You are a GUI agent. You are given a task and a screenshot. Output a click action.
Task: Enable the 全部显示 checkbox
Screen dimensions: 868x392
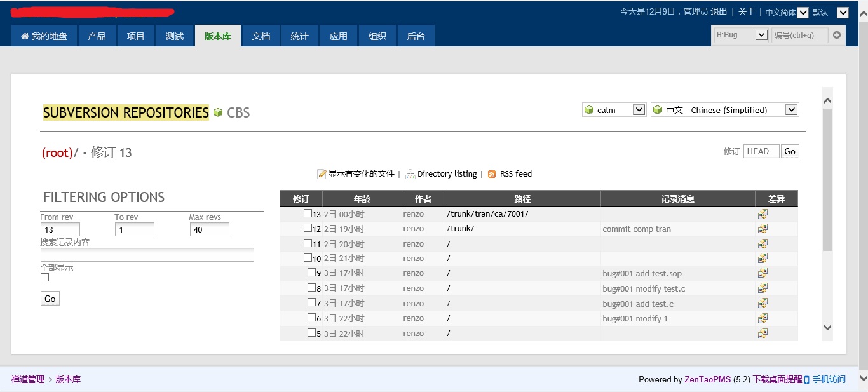pos(44,278)
